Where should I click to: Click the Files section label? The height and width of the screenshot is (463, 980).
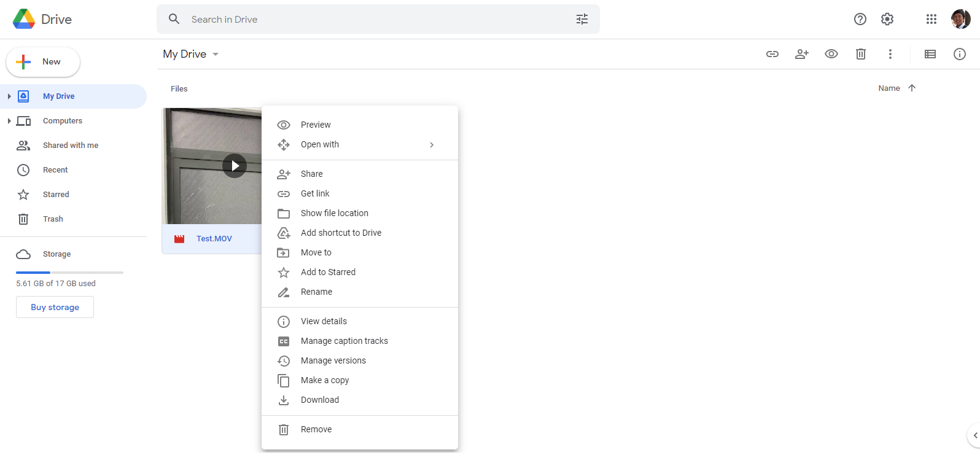point(179,89)
